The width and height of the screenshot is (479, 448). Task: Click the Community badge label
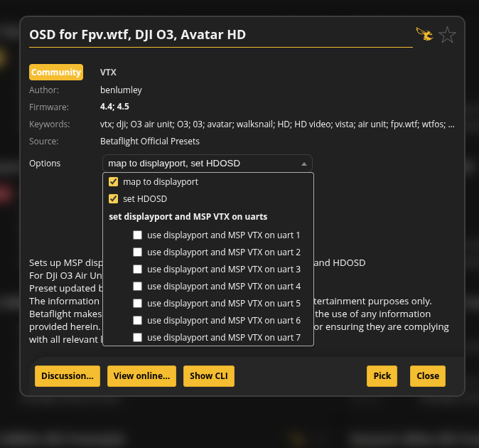56,73
